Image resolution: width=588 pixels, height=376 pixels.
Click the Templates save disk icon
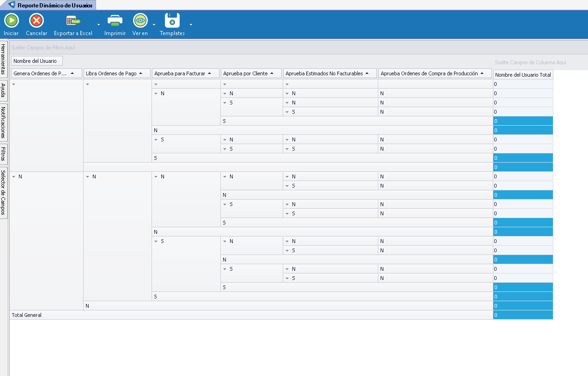tap(172, 21)
